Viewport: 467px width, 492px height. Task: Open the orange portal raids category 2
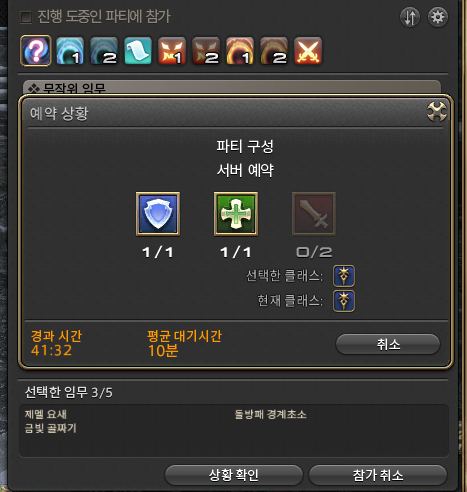274,51
